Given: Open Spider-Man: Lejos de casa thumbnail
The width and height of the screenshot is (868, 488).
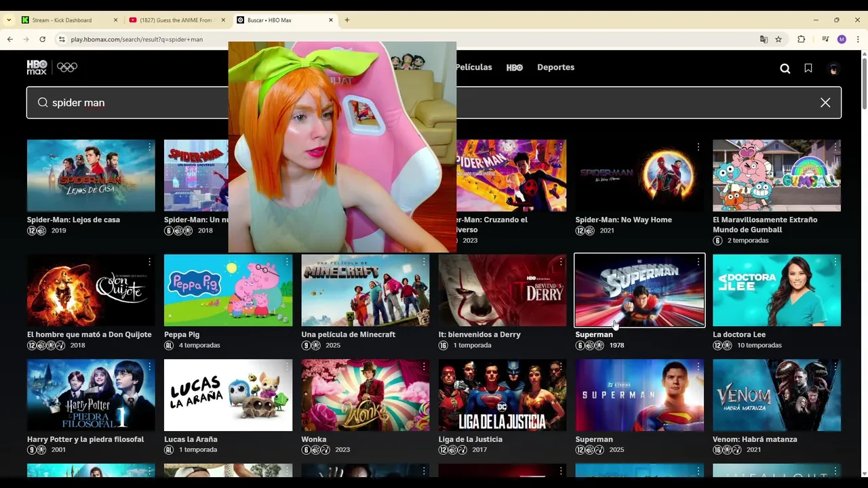Looking at the screenshot, I should (x=91, y=176).
